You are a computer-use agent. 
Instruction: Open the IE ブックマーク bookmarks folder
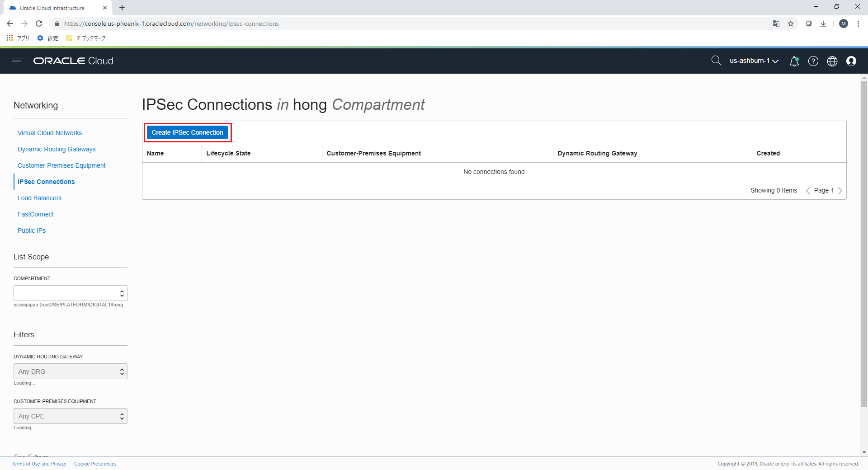(86, 38)
